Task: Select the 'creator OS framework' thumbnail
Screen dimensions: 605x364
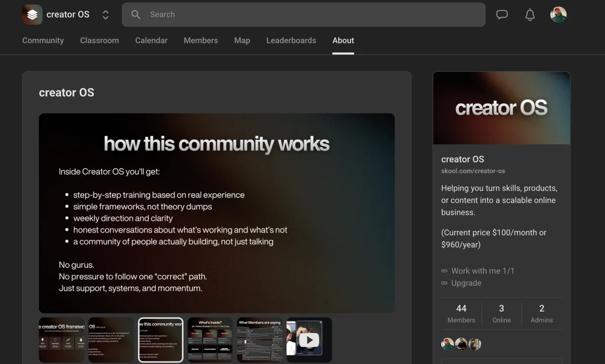Action: (62, 340)
